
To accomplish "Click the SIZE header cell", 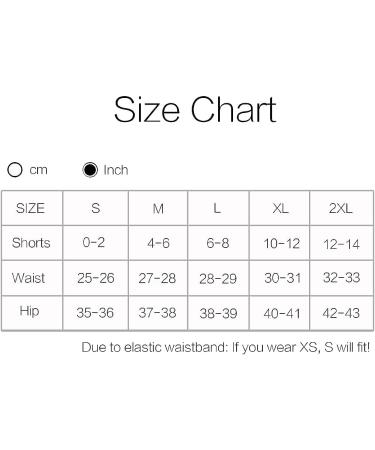I will coord(32,208).
